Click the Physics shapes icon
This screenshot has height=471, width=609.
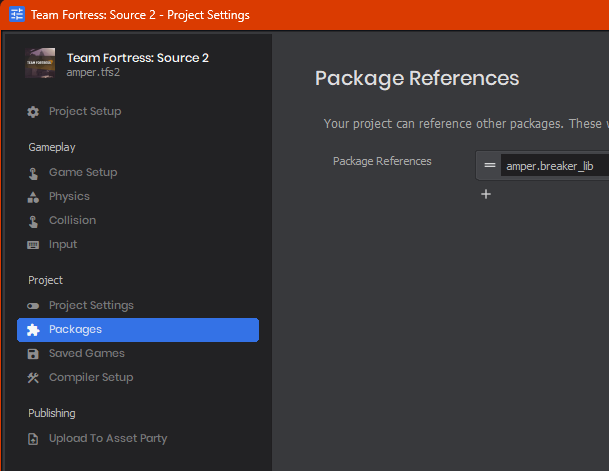pyautogui.click(x=33, y=197)
